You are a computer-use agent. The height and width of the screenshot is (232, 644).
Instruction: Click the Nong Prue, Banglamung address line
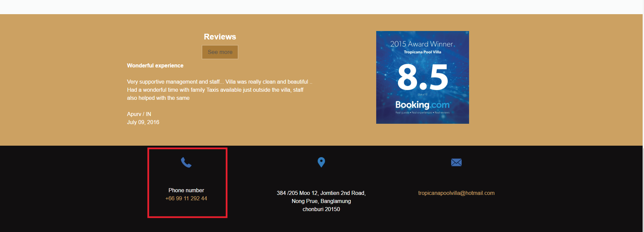tap(321, 201)
